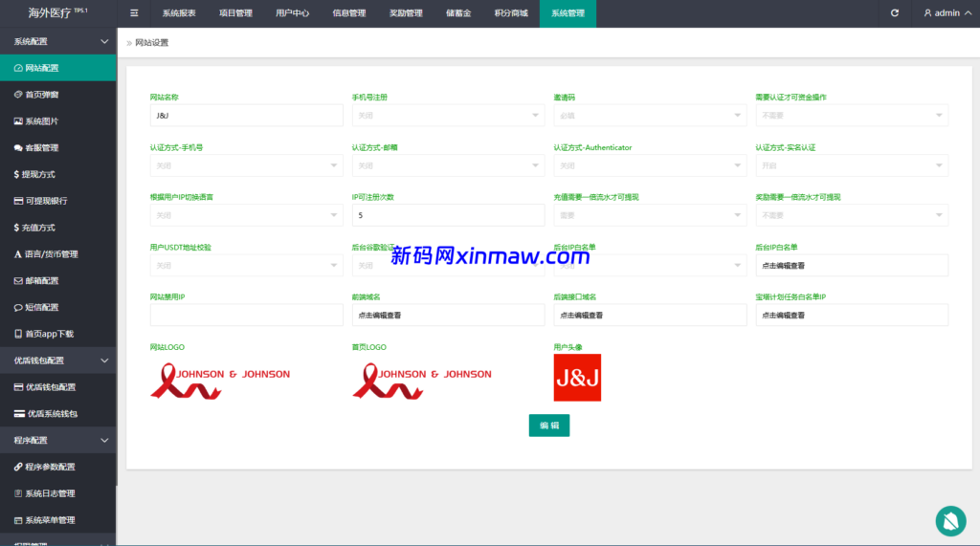Screen dimensions: 980x546
Task: Click the 前端域名 input field
Action: pos(448,316)
